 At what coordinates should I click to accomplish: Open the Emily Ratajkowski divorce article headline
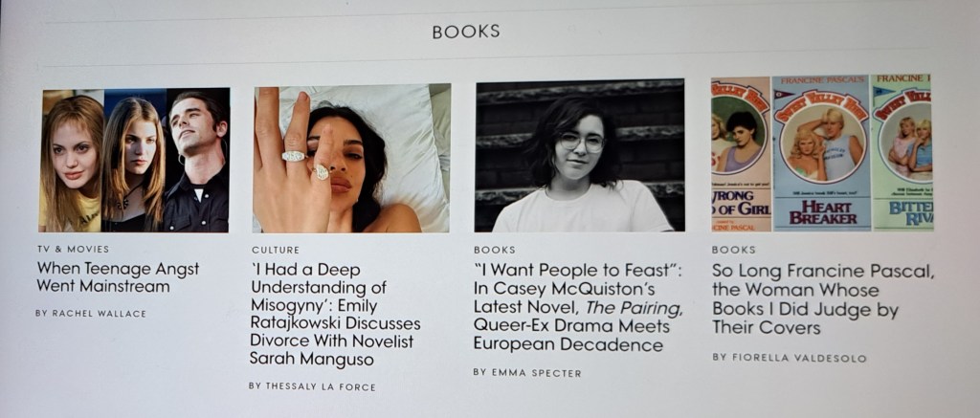click(335, 315)
